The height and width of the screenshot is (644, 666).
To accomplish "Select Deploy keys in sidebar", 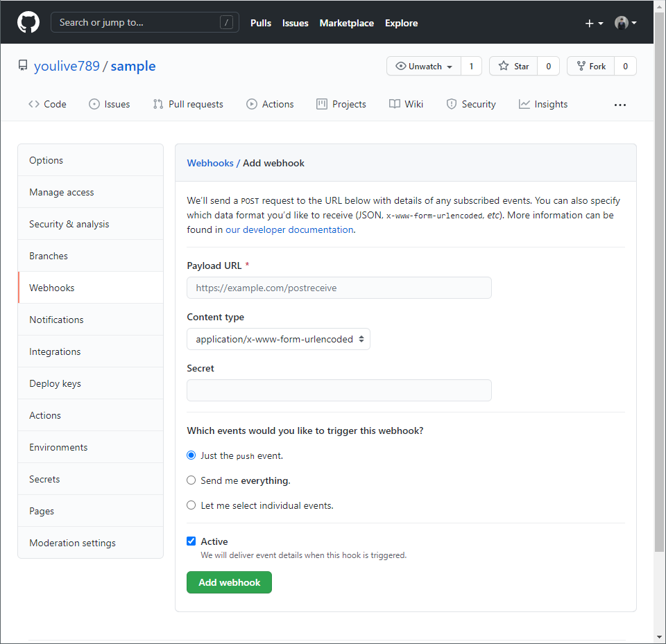I will point(90,383).
